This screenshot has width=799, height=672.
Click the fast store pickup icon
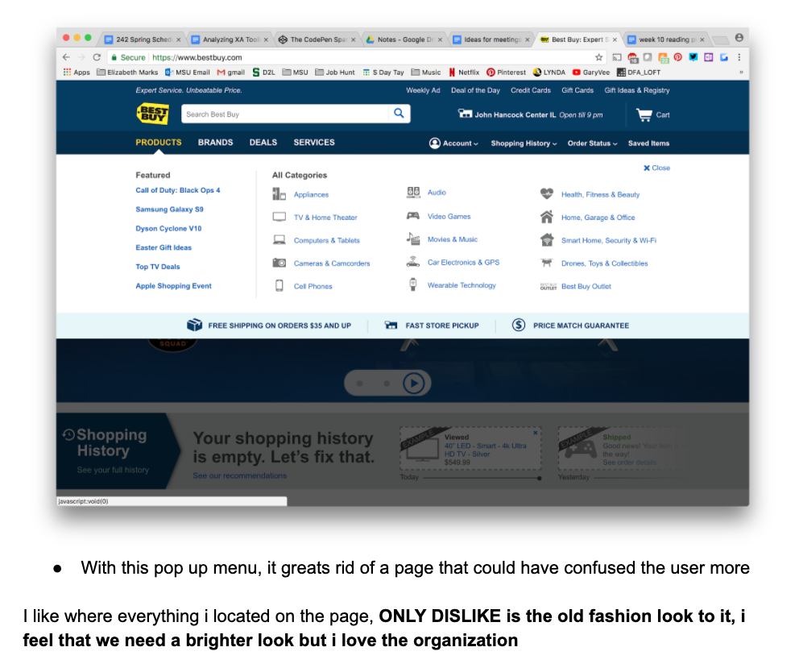[x=391, y=326]
